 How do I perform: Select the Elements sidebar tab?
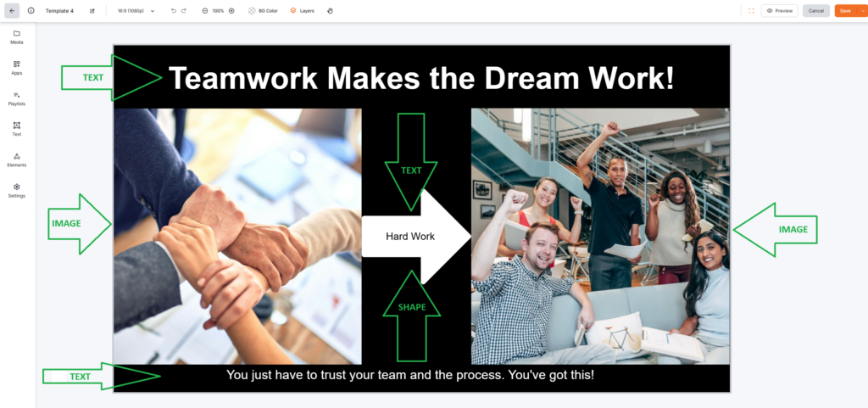pos(17,159)
